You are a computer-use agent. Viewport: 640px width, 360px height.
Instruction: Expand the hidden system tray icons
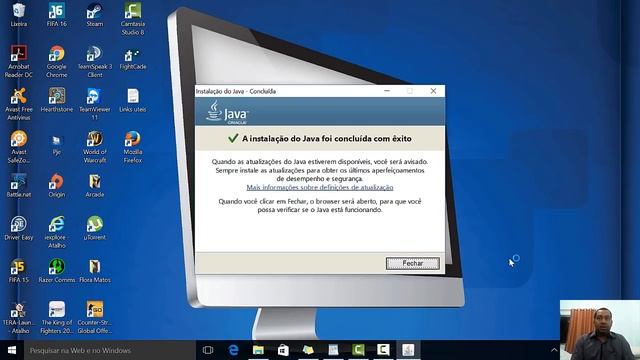pos(554,350)
